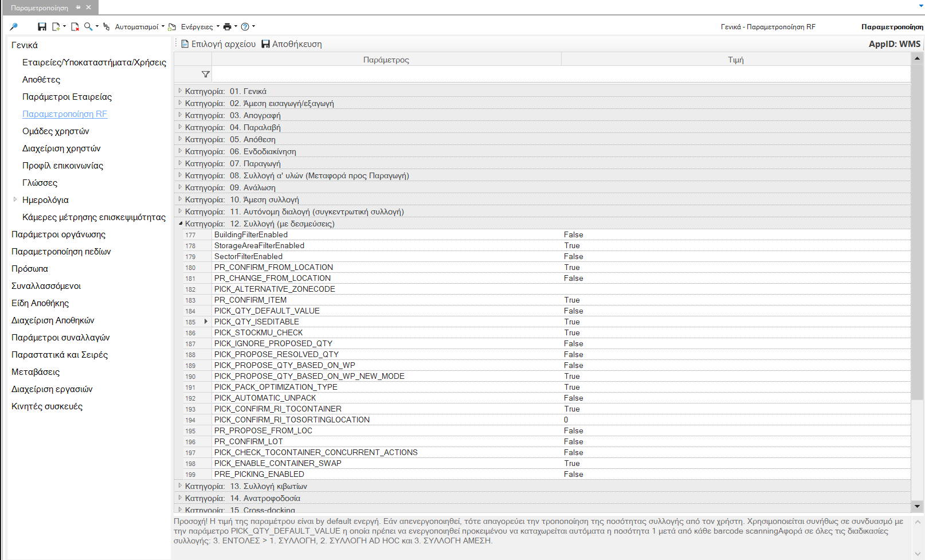Click the grid vertical scrollbar down arrow
The width and height of the screenshot is (925, 560).
(917, 506)
